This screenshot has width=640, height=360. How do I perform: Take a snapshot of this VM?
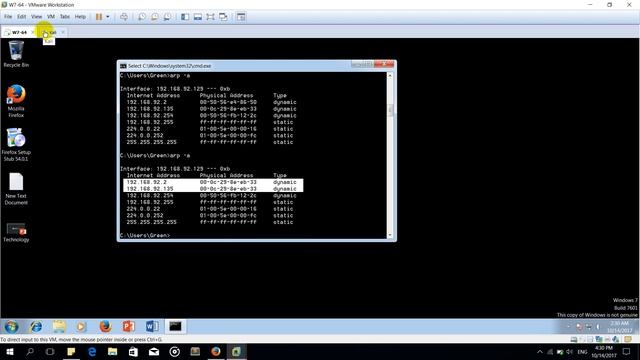[142, 17]
